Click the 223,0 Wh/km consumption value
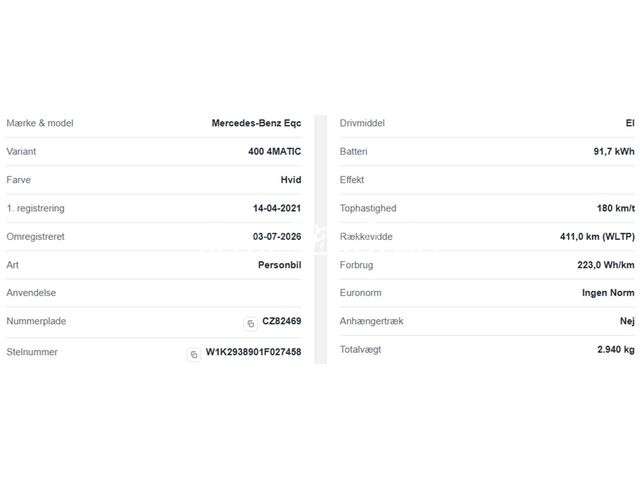Screen dimensions: 640x480 [606, 265]
